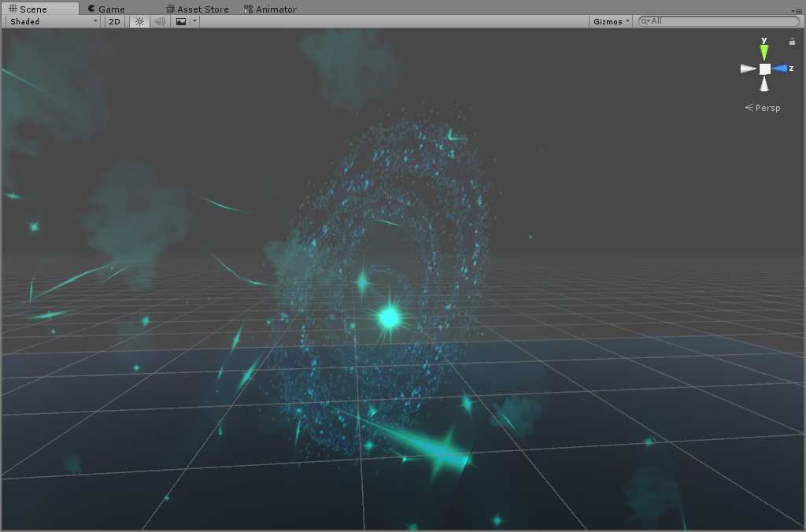Expand the Gizmos dropdown menu
This screenshot has height=532, width=806.
(x=612, y=21)
